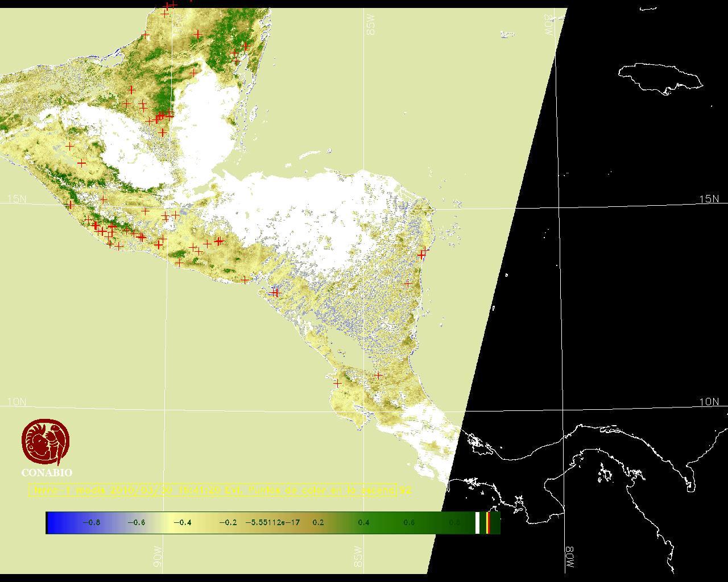728x582 pixels.
Task: Click the red cross on Costa Rica's Pacific coast
Action: (337, 383)
